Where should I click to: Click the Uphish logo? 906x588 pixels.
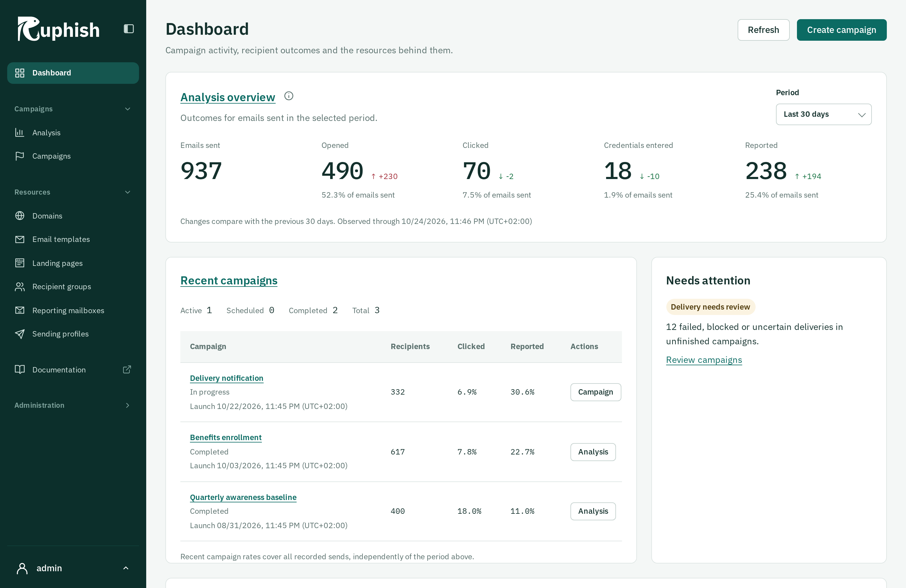58,29
